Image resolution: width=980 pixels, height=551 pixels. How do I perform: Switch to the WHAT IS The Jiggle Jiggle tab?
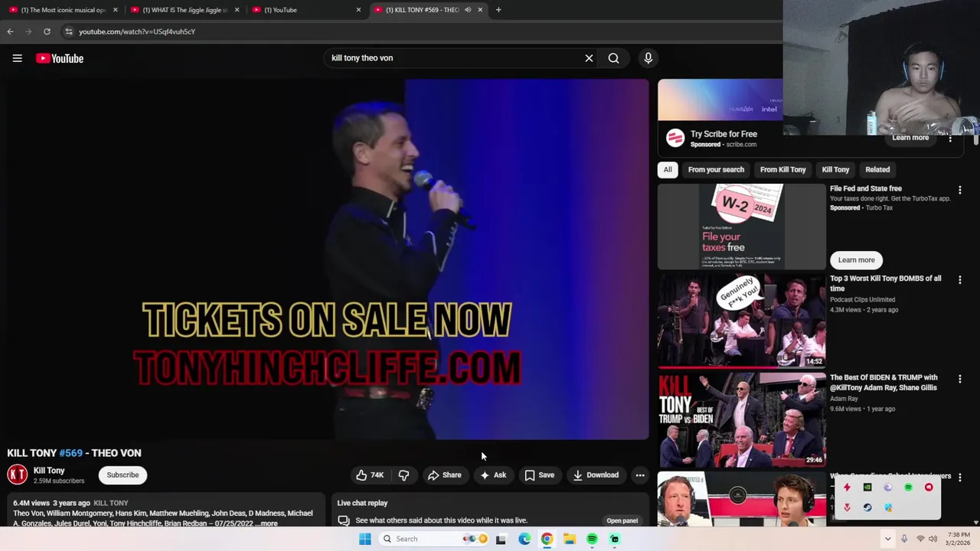(184, 10)
